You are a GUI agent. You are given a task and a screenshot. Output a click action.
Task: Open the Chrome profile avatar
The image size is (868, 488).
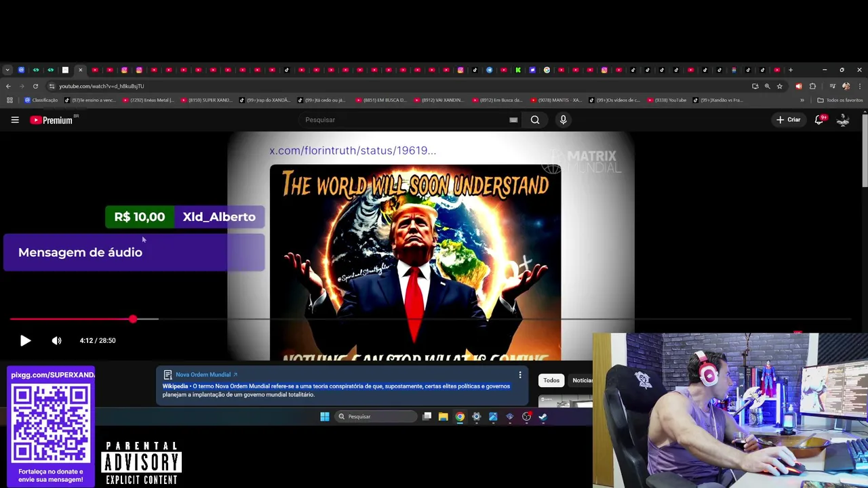coord(846,86)
